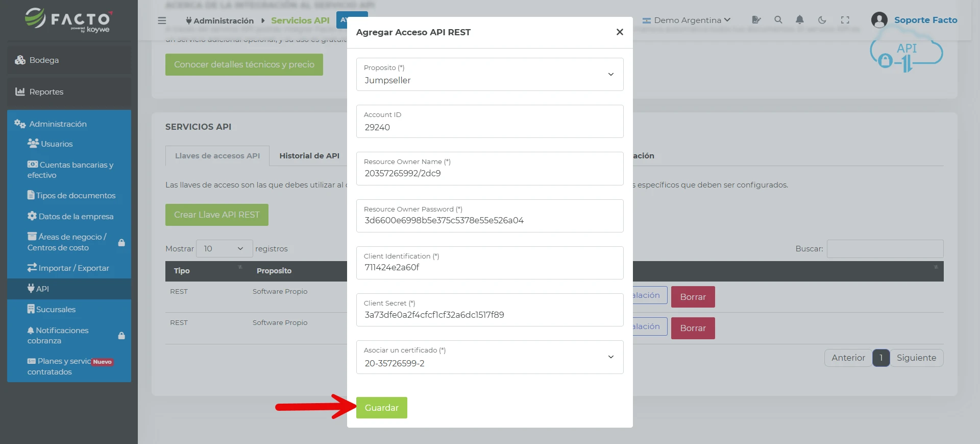Click Crear Llave API REST button

coord(217,215)
